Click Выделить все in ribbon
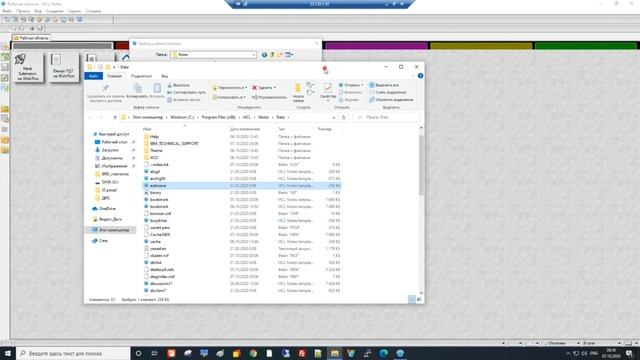 384,85
